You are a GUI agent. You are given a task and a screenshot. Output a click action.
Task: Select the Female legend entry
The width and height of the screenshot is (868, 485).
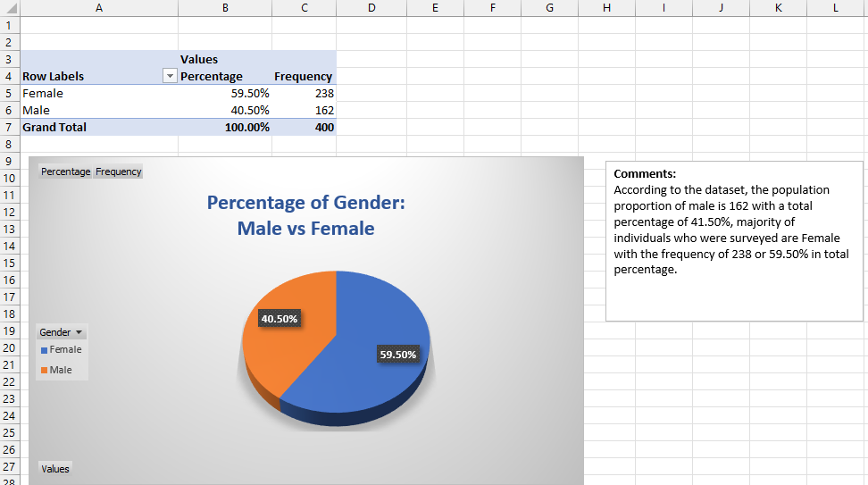point(61,350)
